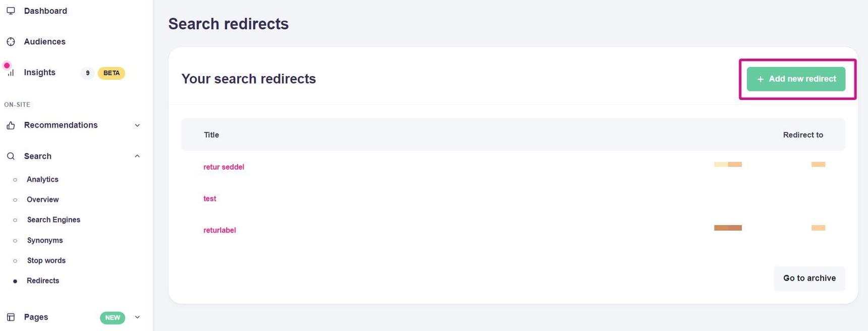The height and width of the screenshot is (331, 868).
Task: Click the Insights bar chart icon
Action: click(x=11, y=73)
